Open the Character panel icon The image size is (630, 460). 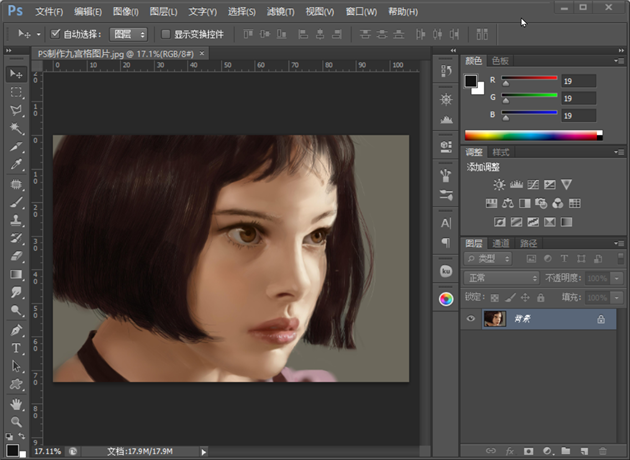[446, 223]
